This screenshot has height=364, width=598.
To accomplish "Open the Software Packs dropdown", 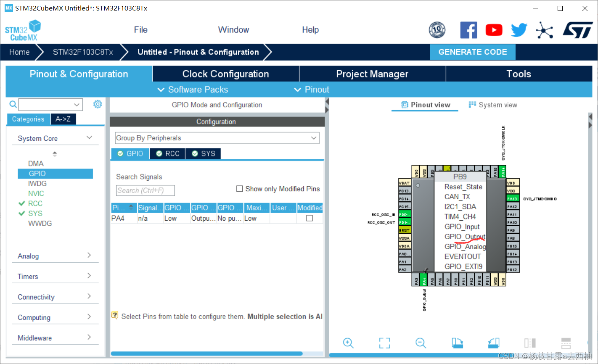I will pos(193,90).
